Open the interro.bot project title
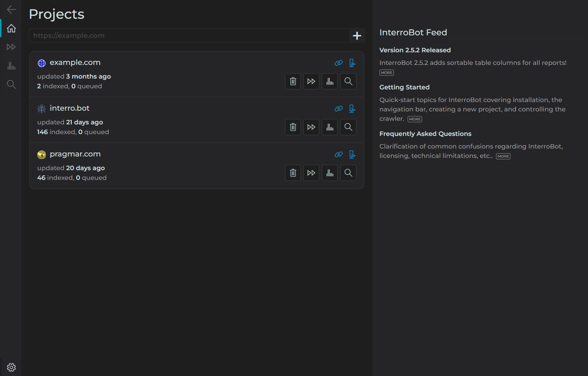588x376 pixels. (x=70, y=108)
